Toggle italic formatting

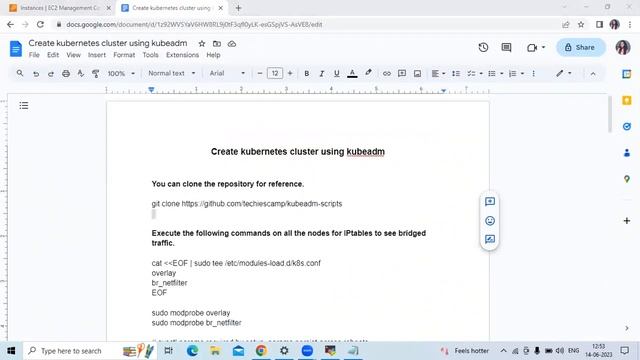322,73
